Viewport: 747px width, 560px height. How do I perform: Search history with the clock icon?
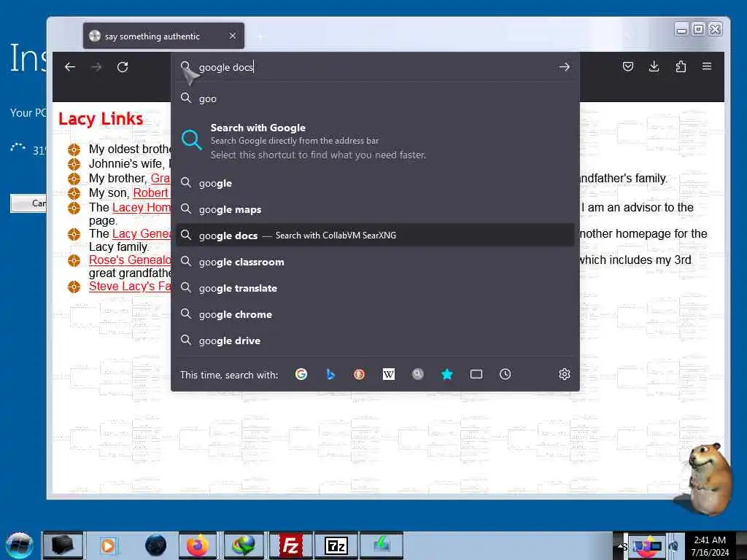point(506,374)
